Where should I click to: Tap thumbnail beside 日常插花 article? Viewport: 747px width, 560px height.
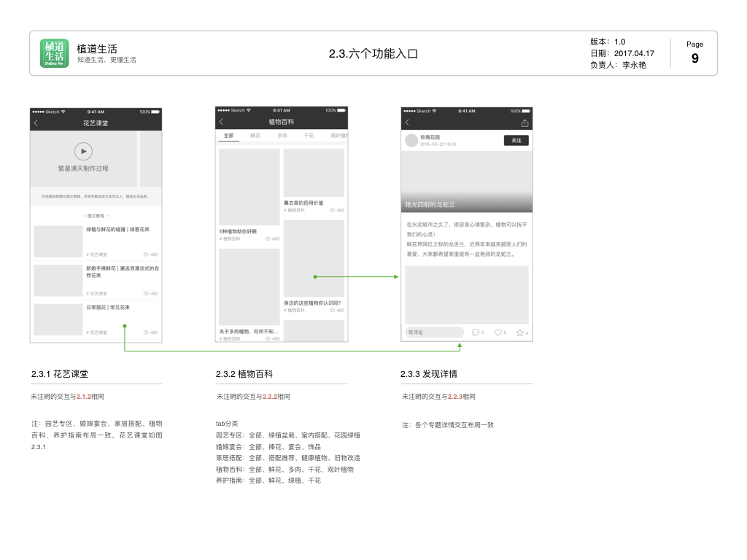(58, 319)
